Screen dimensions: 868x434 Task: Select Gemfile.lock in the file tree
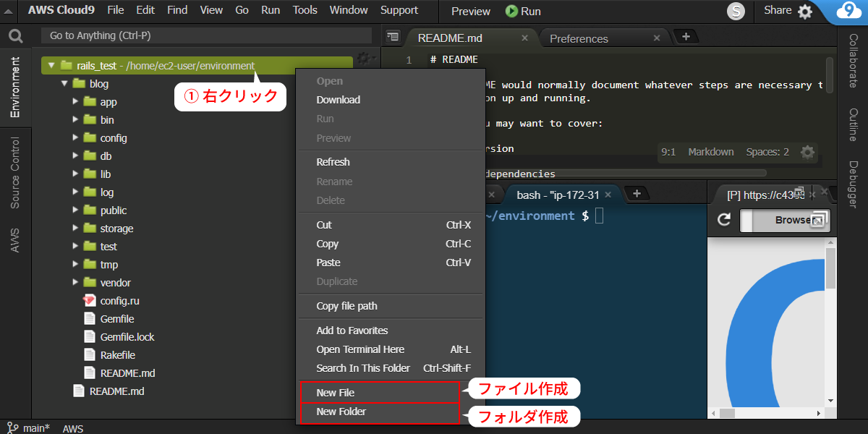pos(119,337)
